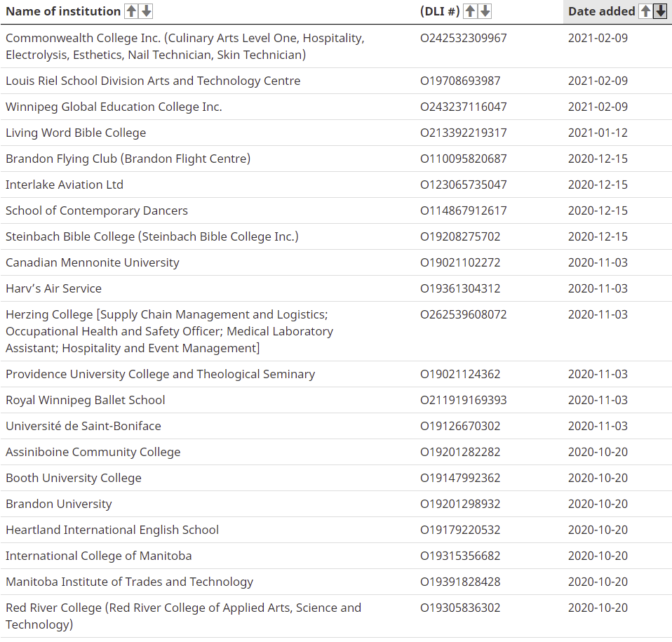672x642 pixels.
Task: Click date added for Royal Winnipeg Ballet School
Action: (598, 401)
